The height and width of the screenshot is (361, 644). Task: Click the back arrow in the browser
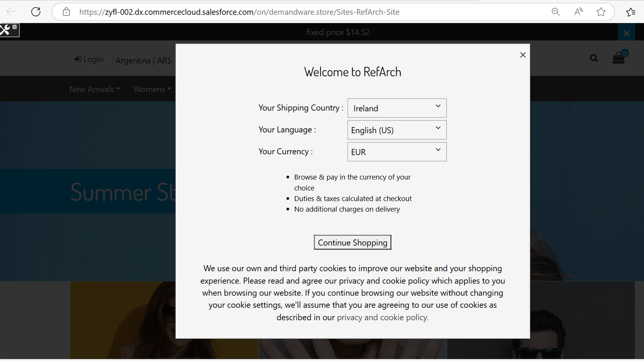coord(11,12)
